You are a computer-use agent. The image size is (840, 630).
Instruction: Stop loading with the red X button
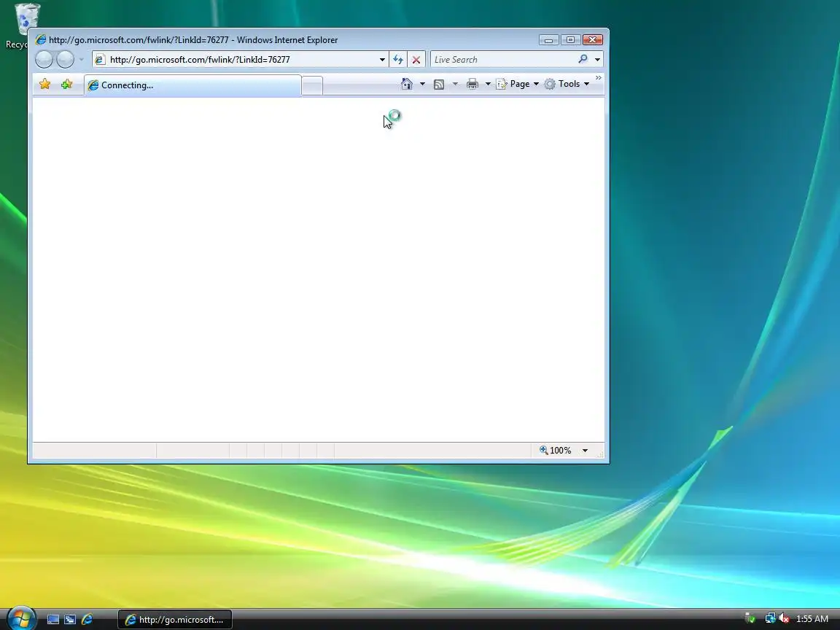[416, 60]
